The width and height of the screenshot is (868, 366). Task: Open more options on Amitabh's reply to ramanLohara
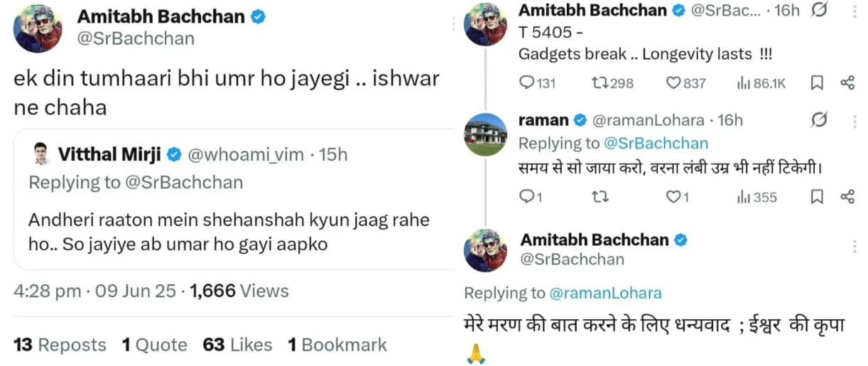(x=853, y=247)
